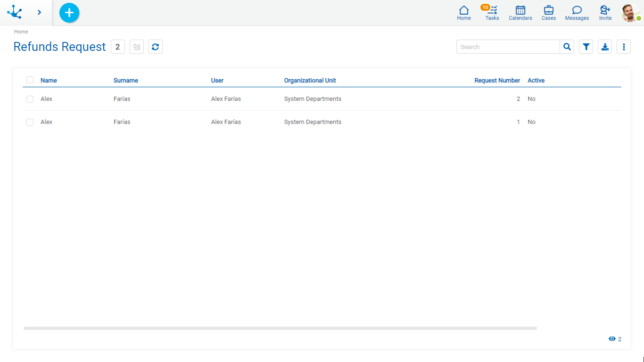Viewport: 644px width, 362px height.
Task: Click the refresh icon beside Refunds Request
Action: point(156,47)
